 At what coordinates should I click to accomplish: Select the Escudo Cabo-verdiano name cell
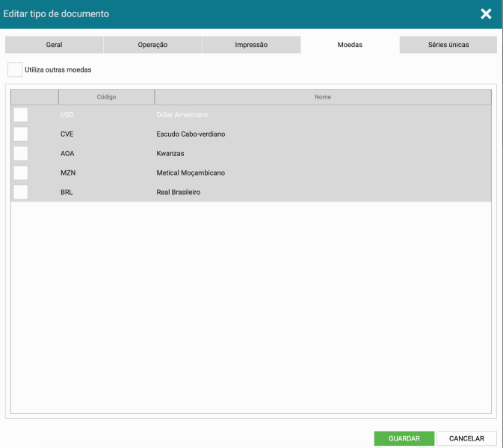point(191,134)
